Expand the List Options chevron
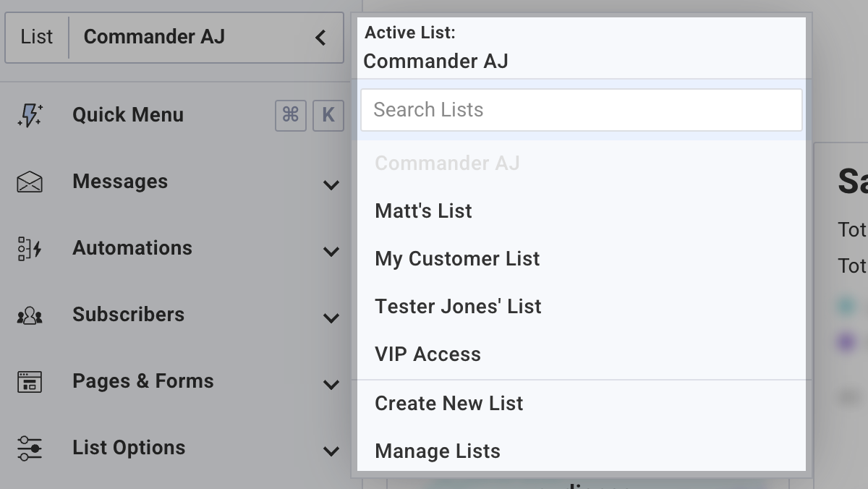The width and height of the screenshot is (868, 489). pos(331,451)
